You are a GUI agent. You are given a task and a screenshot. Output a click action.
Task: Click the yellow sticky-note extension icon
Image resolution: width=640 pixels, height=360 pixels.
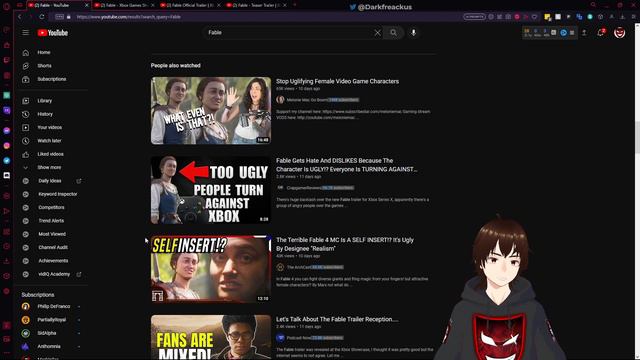point(547,17)
